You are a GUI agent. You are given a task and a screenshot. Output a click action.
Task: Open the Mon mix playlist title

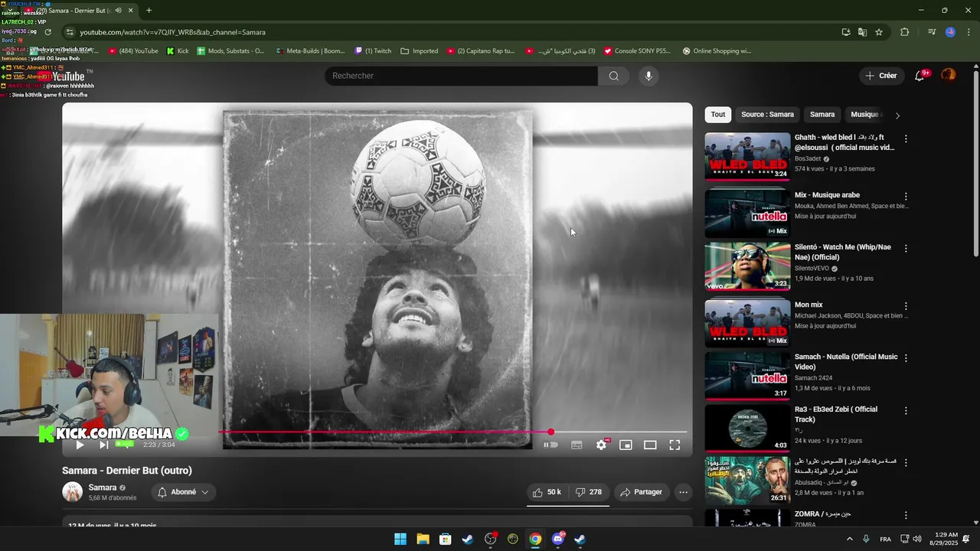click(x=808, y=305)
